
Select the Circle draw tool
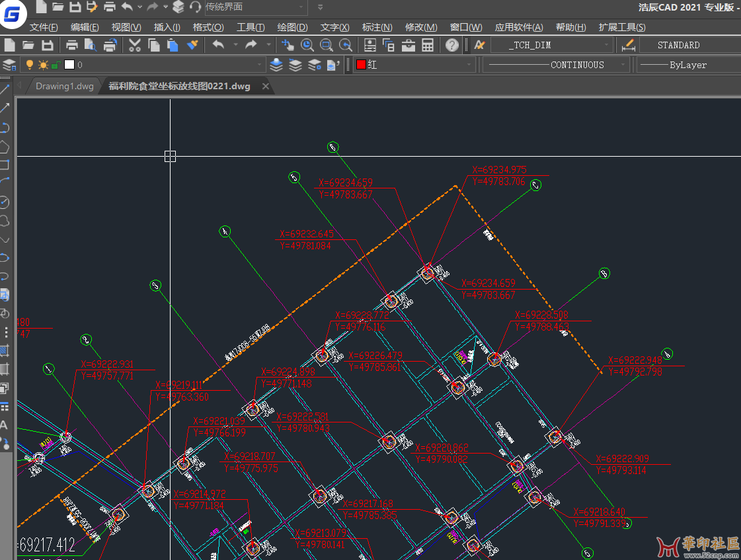point(4,202)
